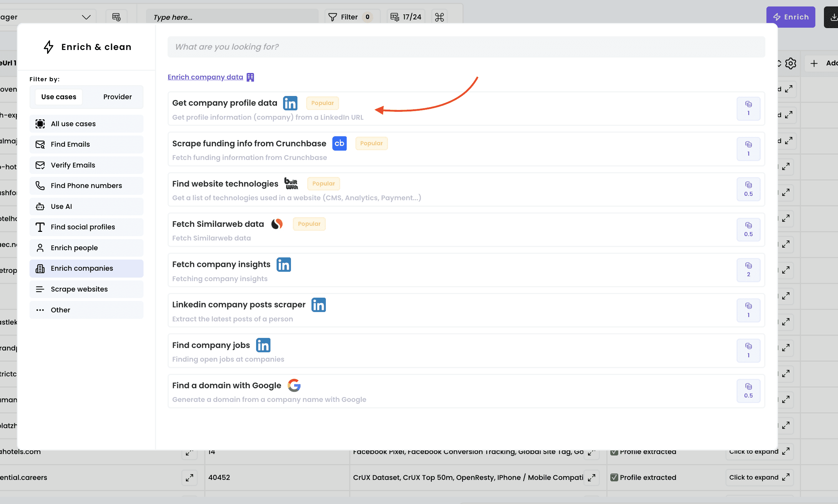
Task: Click the settings gear icon in table header
Action: [791, 63]
